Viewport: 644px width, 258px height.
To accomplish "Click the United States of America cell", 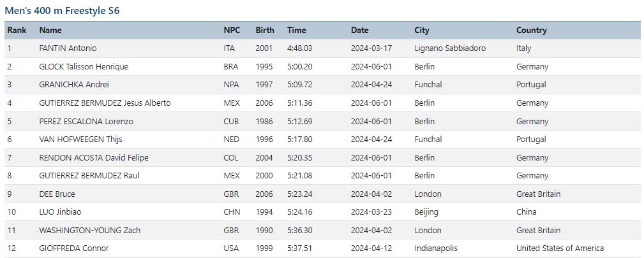I will [560, 248].
